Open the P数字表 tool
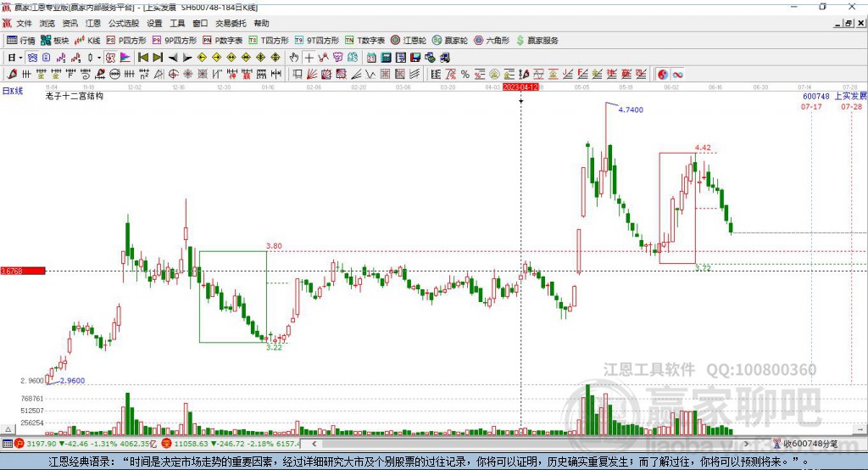This screenshot has width=868, height=470. click(x=223, y=41)
